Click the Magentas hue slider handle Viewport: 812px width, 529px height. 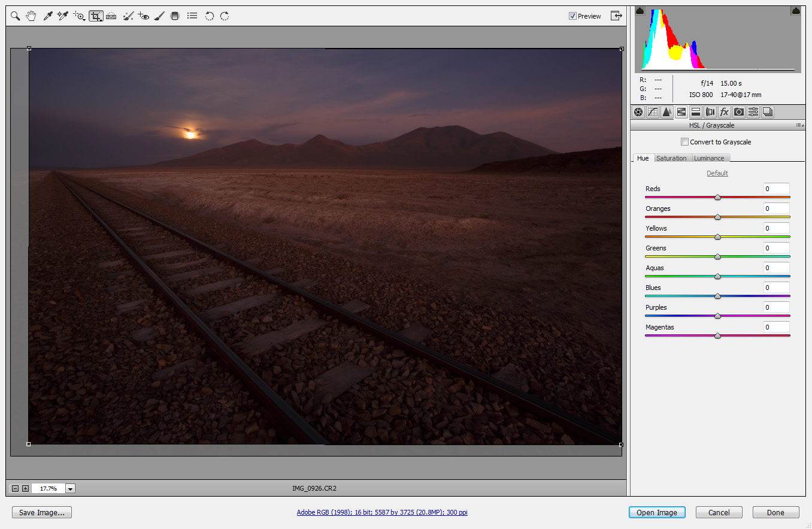click(x=717, y=335)
